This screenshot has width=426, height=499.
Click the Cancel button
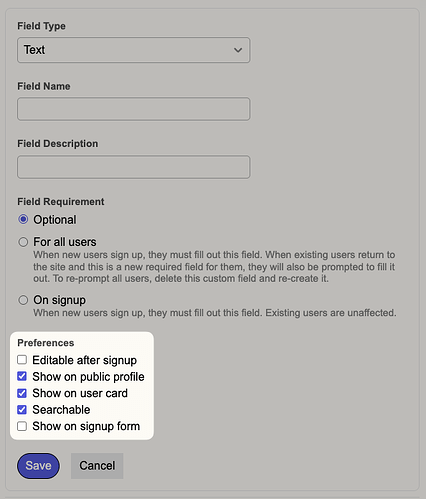97,466
